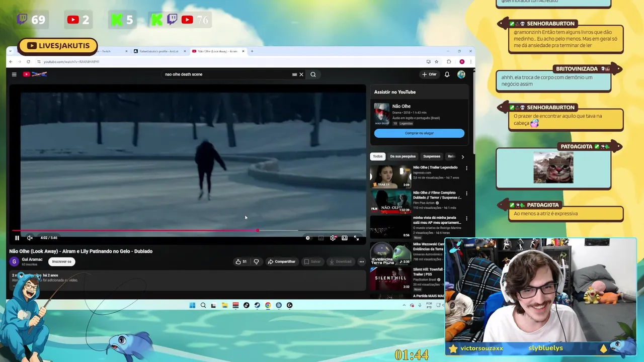Enter fullscreen in the video player
This screenshot has width=644, height=362.
pyautogui.click(x=356, y=238)
